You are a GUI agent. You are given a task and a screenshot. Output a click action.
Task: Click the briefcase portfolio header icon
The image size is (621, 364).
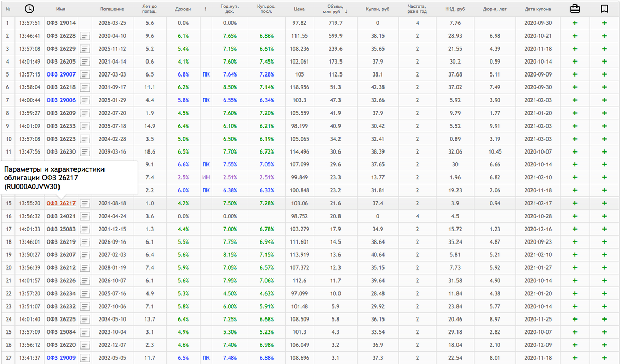tap(574, 9)
